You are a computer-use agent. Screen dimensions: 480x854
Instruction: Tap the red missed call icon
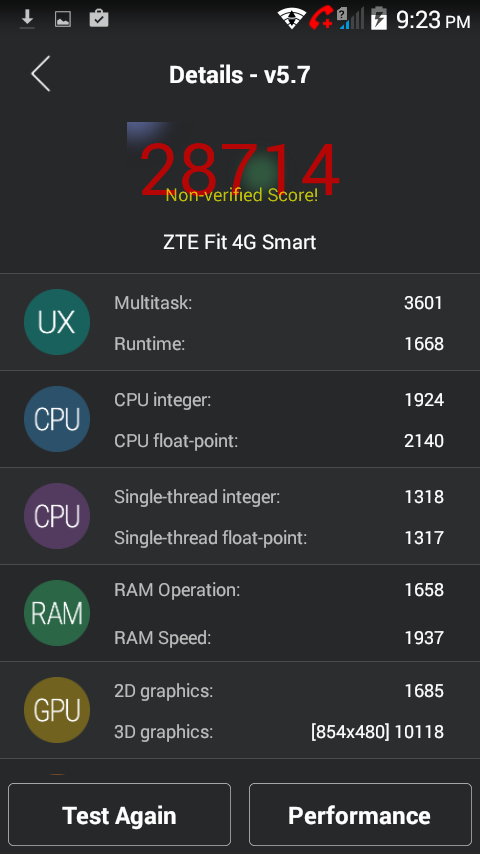pos(321,19)
